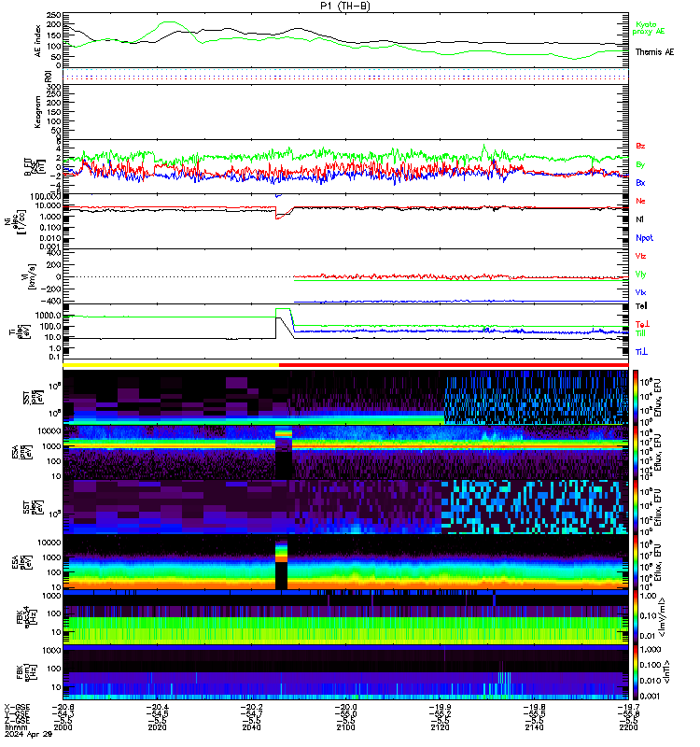The image size is (700, 747).
Task: Click the "<|mV/m|>" color bar unit label
Action: tap(662, 618)
